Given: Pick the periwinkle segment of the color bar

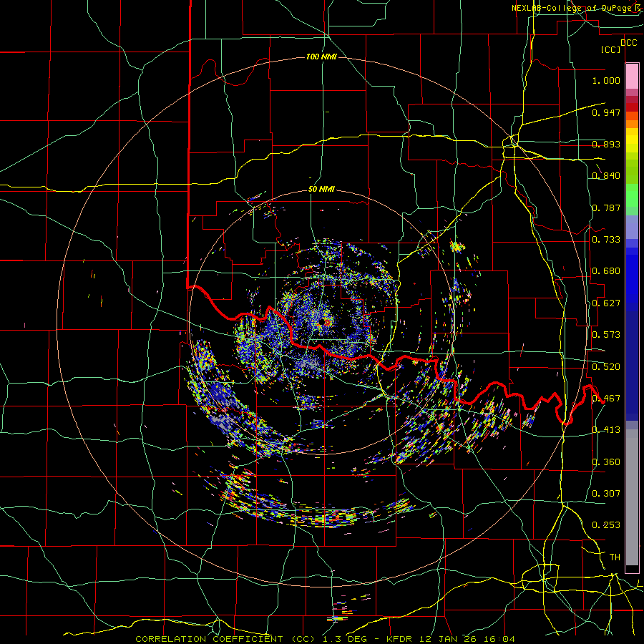Looking at the screenshot, I should coord(632,227).
